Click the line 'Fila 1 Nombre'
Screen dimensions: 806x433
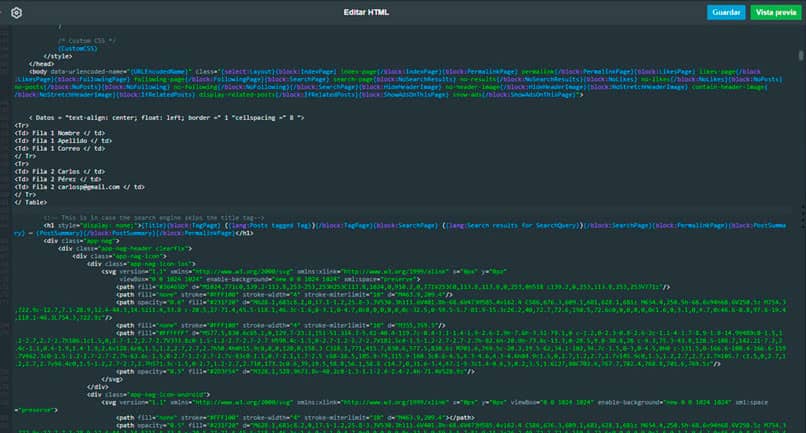pos(60,133)
